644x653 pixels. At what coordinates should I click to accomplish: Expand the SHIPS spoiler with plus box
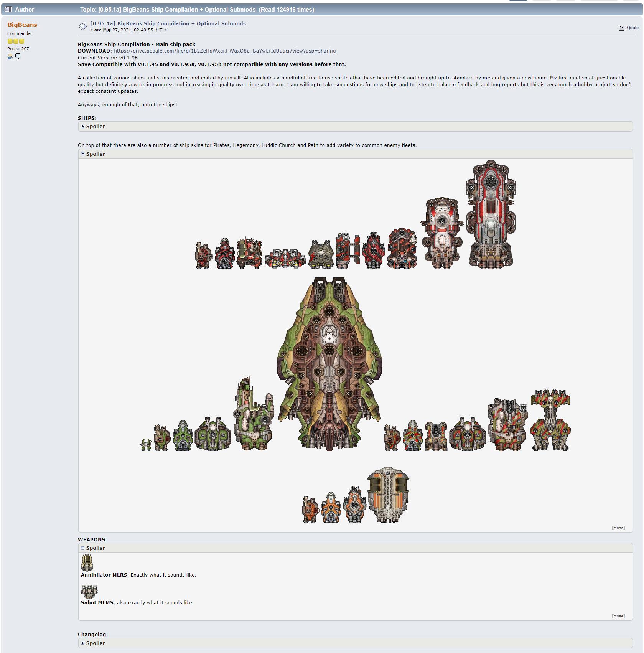[82, 126]
